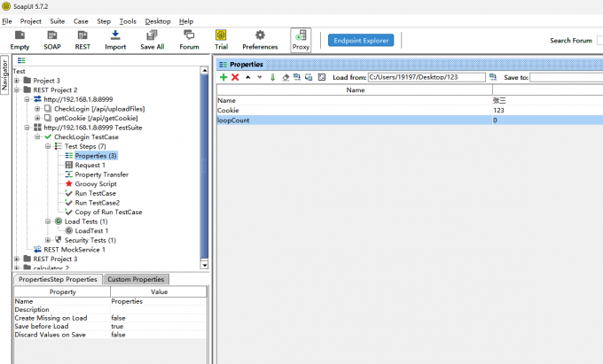Browse source file icon after Load from field

[493, 77]
